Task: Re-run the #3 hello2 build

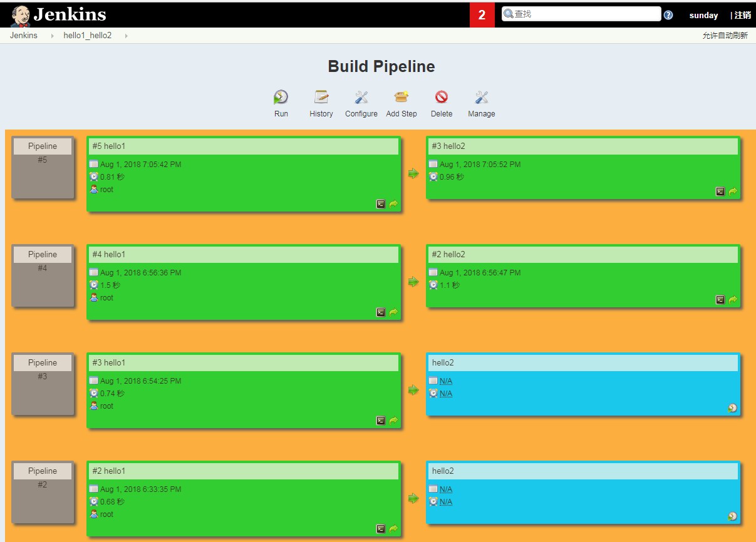Action: 733,192
